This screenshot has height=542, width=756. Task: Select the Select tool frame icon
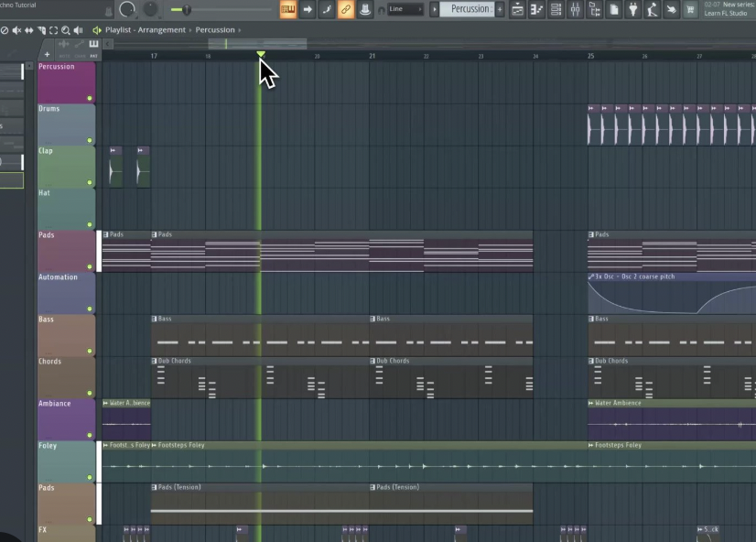[x=53, y=30]
